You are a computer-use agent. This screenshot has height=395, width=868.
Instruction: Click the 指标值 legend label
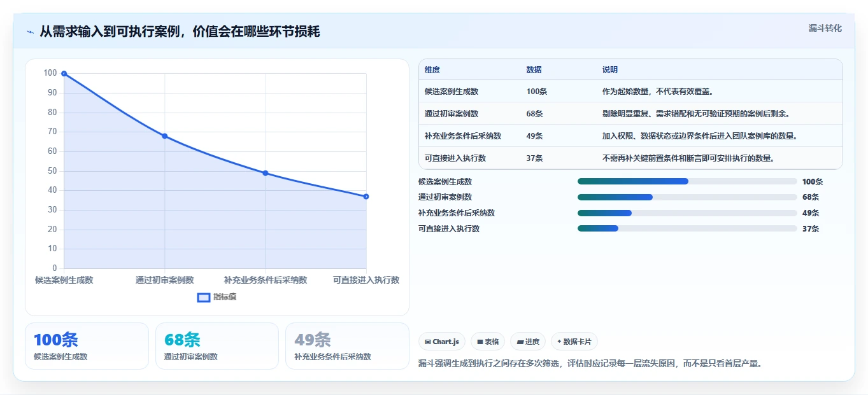225,297
